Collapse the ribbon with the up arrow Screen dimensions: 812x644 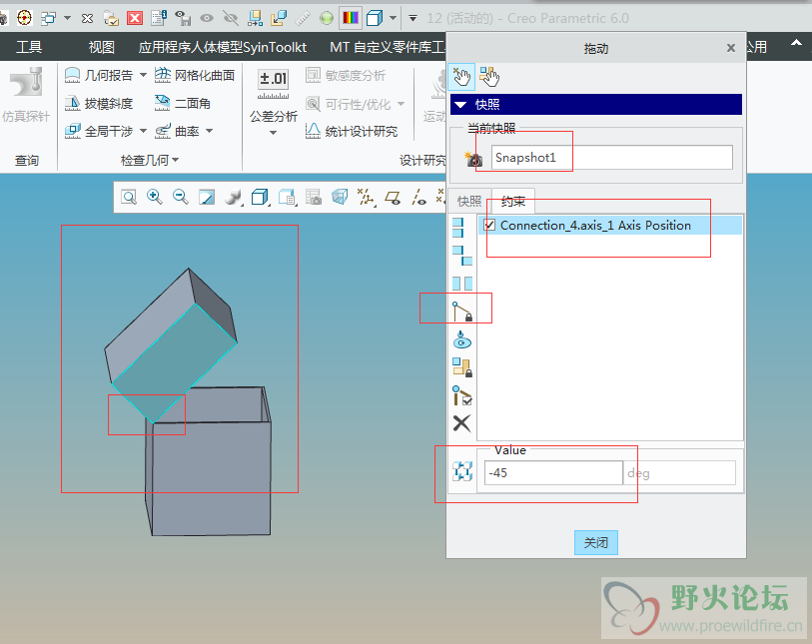(796, 44)
